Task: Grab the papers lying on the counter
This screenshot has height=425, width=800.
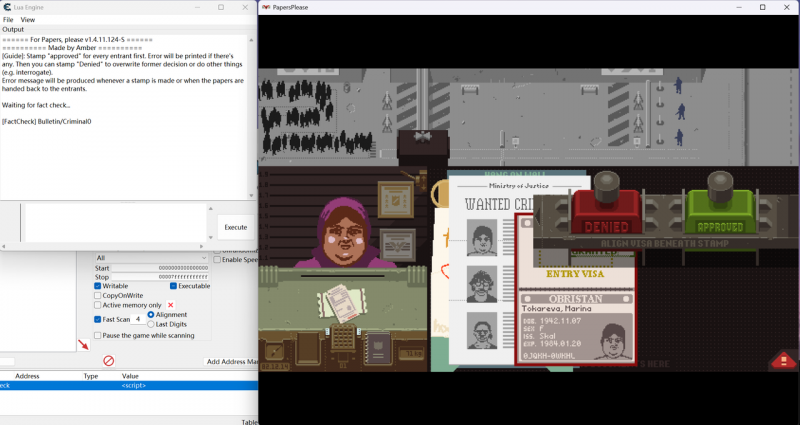Action: [x=341, y=303]
